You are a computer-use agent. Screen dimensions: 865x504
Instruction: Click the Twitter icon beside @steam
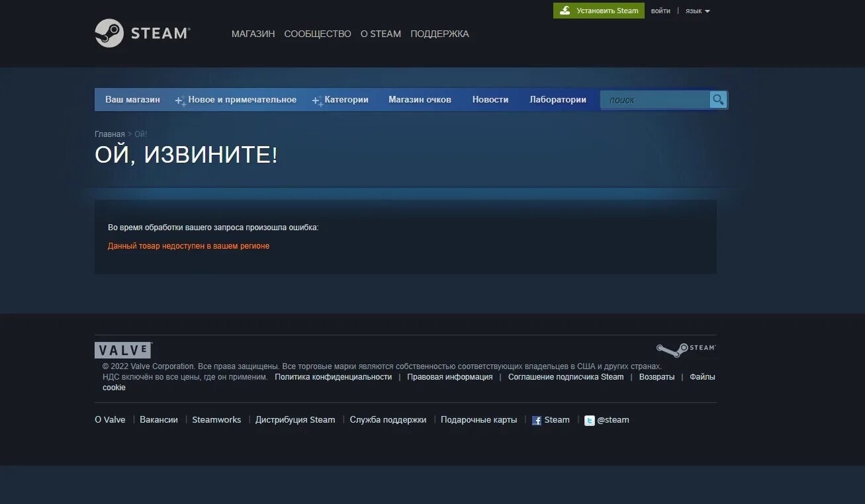(589, 421)
